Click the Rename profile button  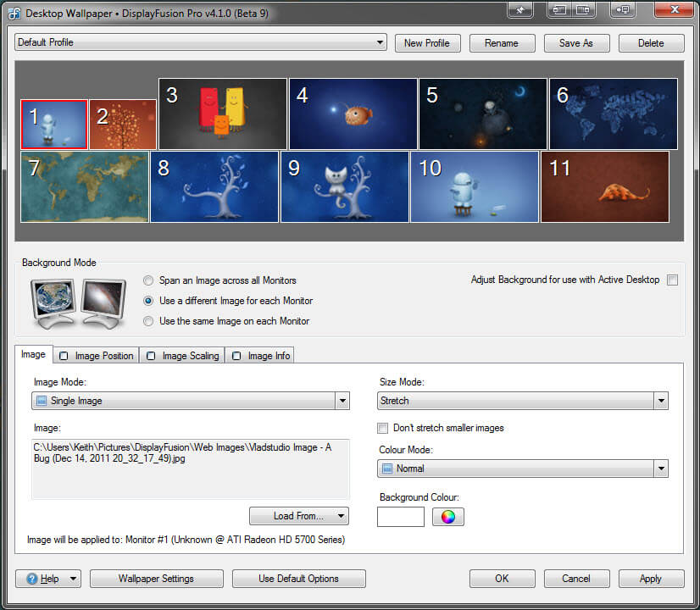(x=502, y=43)
